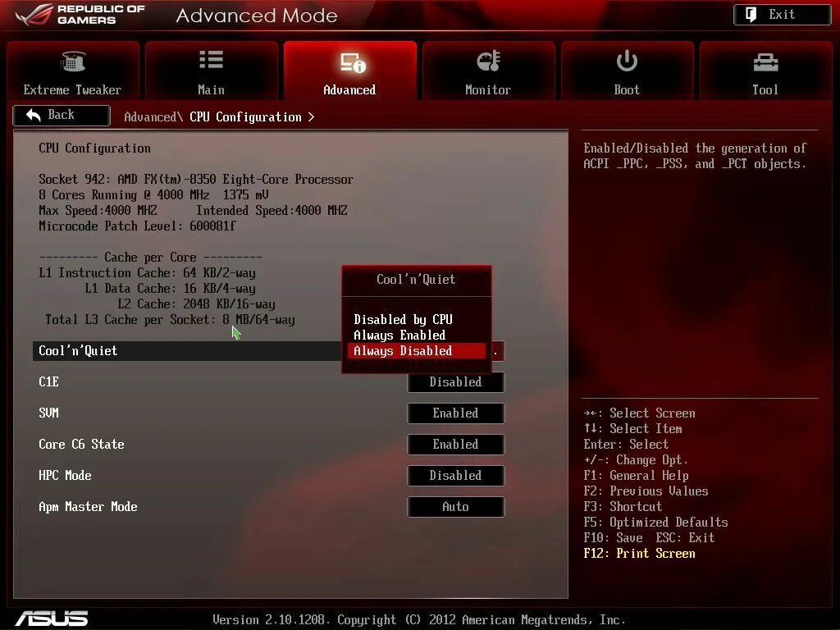The width and height of the screenshot is (840, 630).
Task: Click the ASUS logo at bottom
Action: pos(52,619)
